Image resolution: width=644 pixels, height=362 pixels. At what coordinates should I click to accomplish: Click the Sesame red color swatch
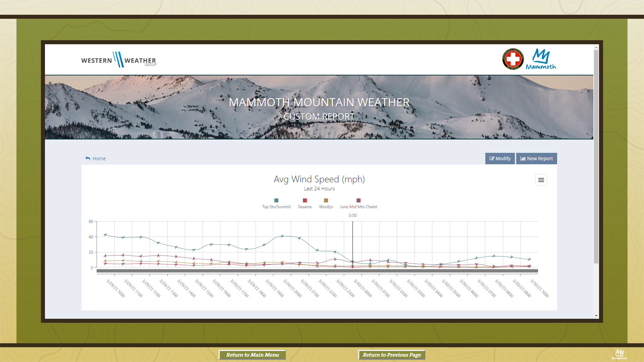(305, 200)
